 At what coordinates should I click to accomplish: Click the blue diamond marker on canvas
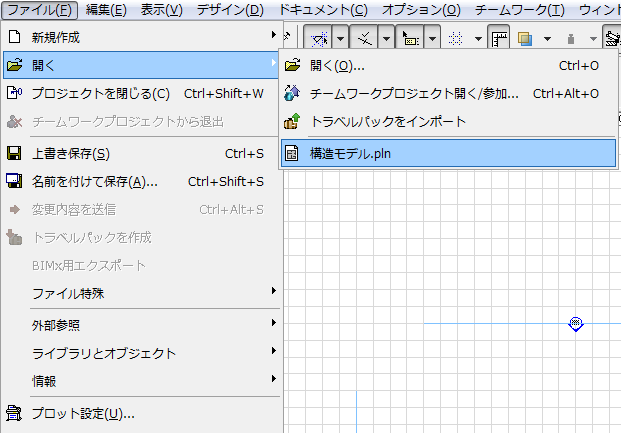576,324
